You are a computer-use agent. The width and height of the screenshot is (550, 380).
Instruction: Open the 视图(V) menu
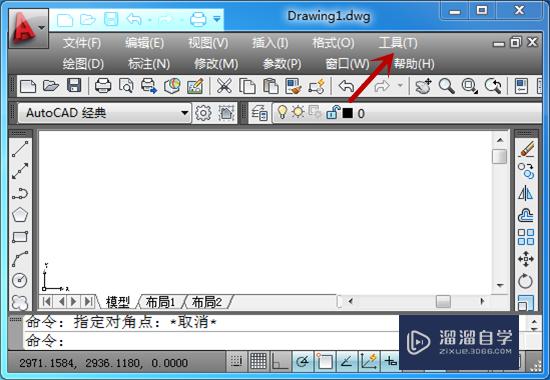(x=208, y=43)
